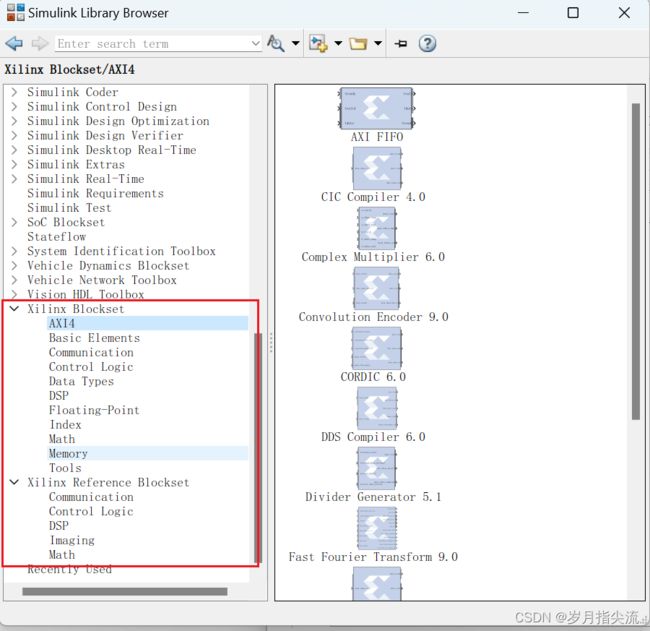The image size is (650, 631).
Task: Expand the Simulink Control Design node
Action: tap(15, 107)
